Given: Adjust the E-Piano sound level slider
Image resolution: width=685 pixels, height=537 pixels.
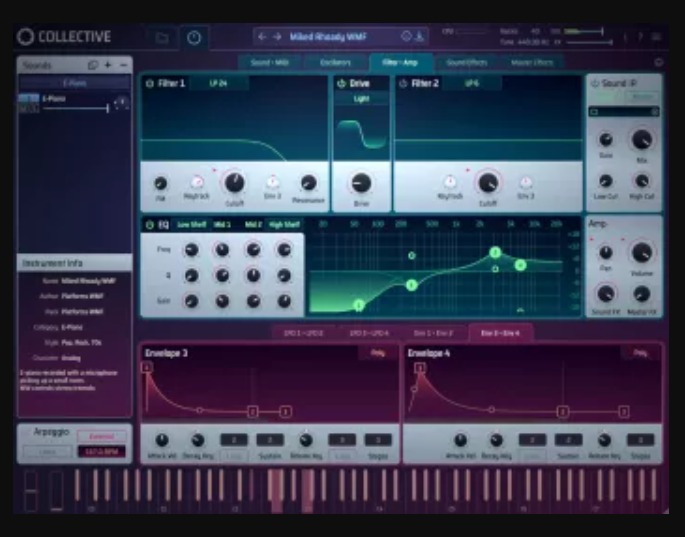Looking at the screenshot, I should pyautogui.click(x=75, y=108).
